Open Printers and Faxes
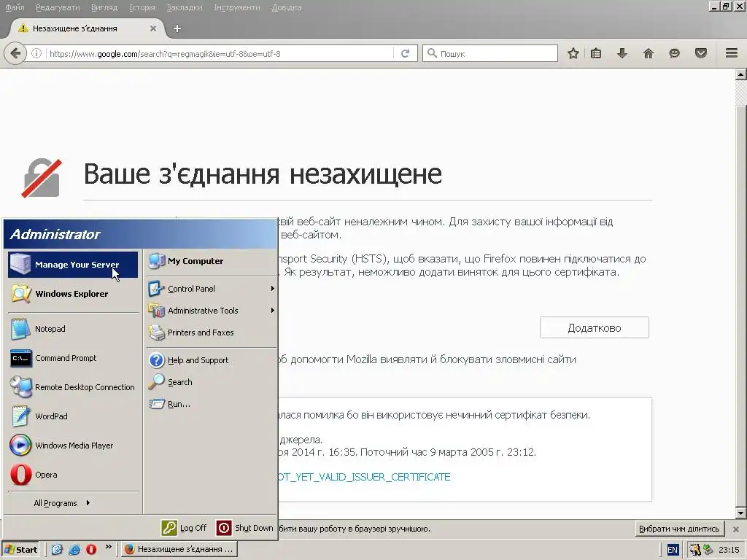This screenshot has width=747, height=560. 212,332
